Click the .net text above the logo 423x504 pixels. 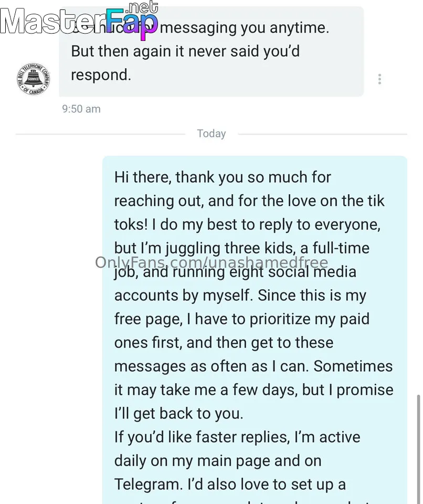(x=142, y=7)
